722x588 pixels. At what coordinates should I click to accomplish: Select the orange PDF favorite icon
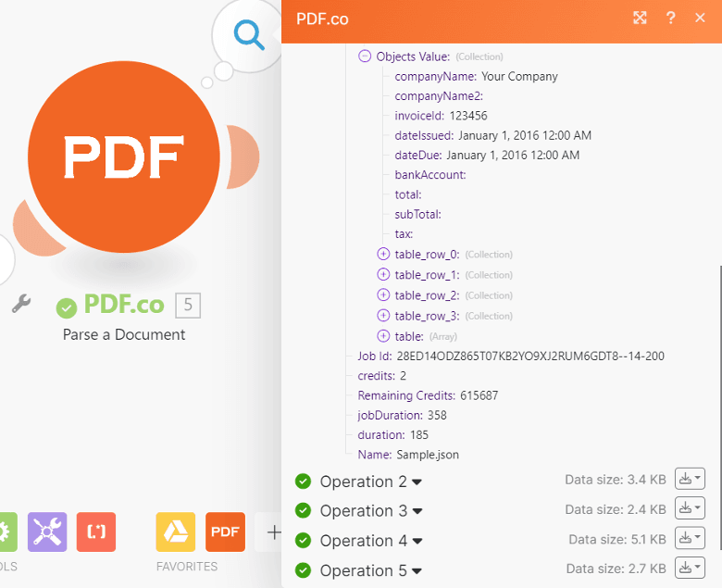pyautogui.click(x=225, y=532)
